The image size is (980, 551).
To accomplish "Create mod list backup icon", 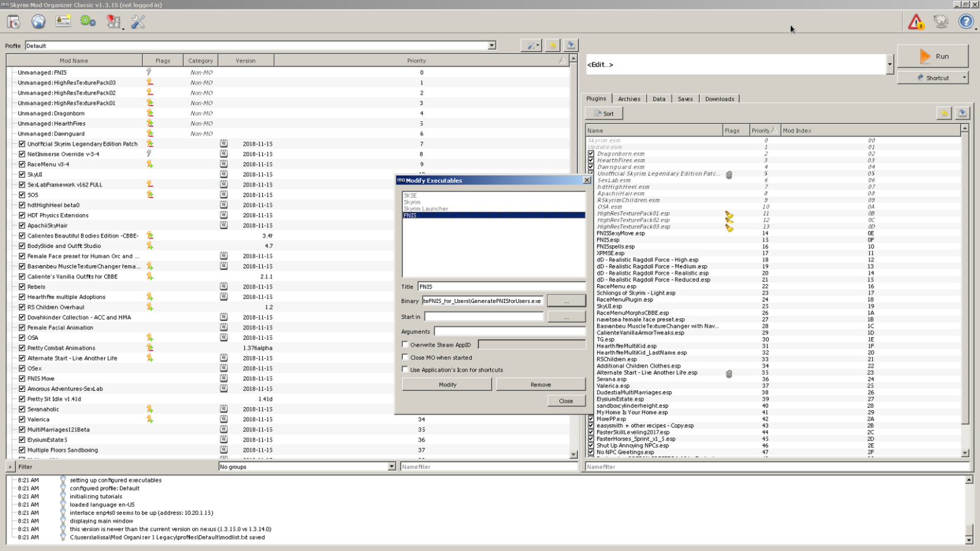I will (571, 45).
